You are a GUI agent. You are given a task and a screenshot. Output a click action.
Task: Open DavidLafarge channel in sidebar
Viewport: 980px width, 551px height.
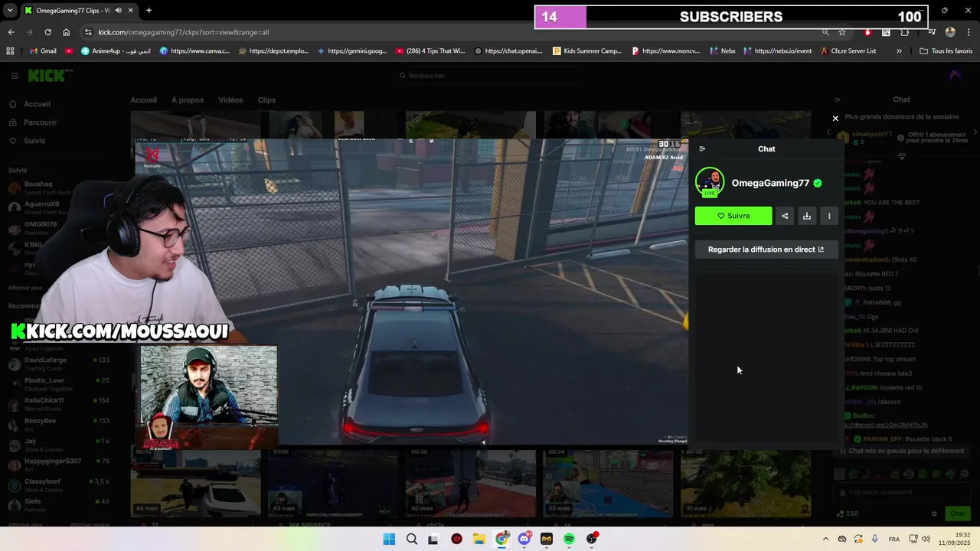pyautogui.click(x=59, y=364)
